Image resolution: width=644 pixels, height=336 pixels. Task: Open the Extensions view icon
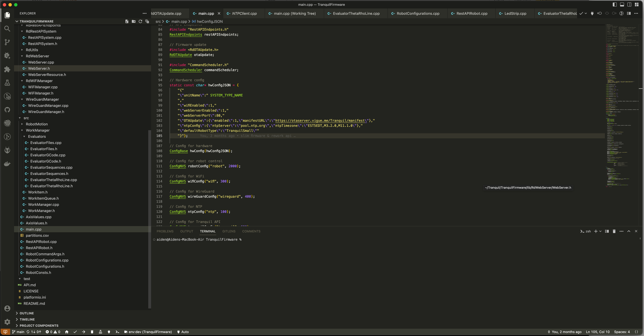tap(7, 69)
